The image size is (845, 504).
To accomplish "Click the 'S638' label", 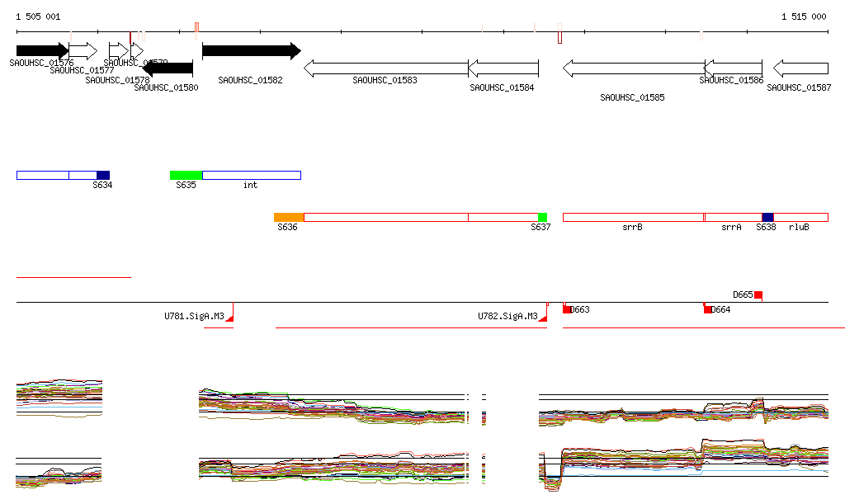I will point(766,227).
